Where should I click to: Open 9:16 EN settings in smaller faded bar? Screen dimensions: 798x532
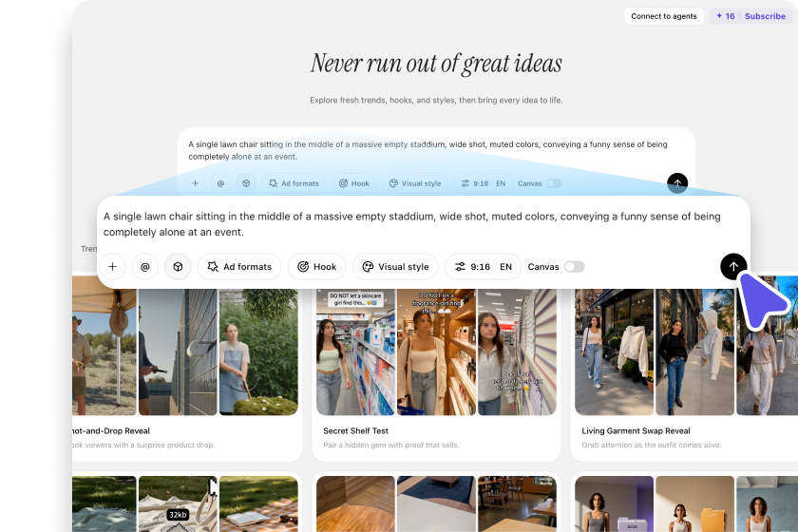[483, 183]
